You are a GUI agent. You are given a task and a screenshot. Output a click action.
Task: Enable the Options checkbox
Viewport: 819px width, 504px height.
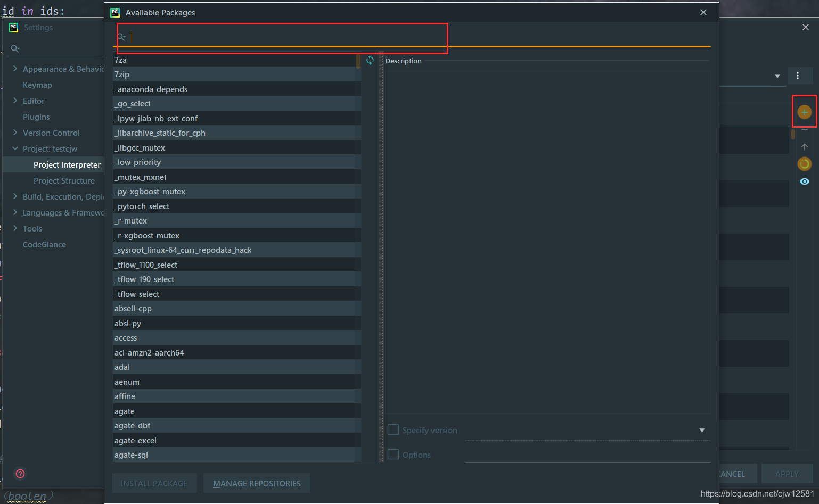point(393,454)
